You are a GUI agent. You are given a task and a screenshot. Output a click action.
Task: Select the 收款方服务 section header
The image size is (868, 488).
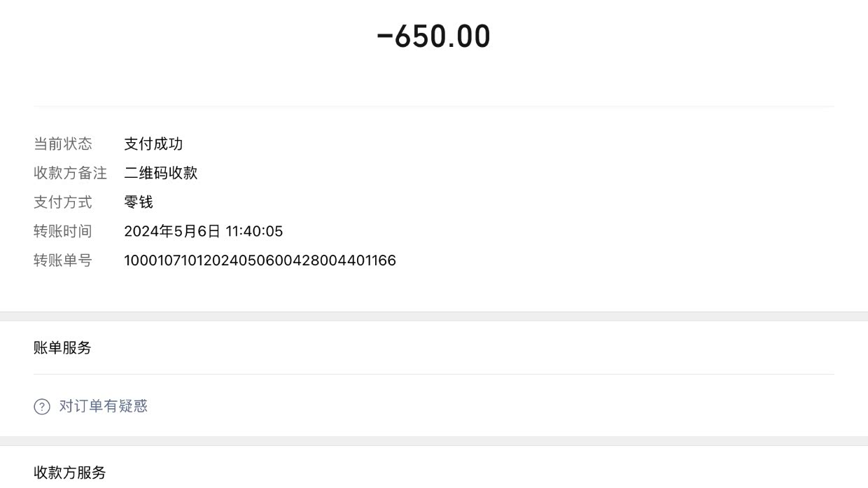(x=69, y=473)
